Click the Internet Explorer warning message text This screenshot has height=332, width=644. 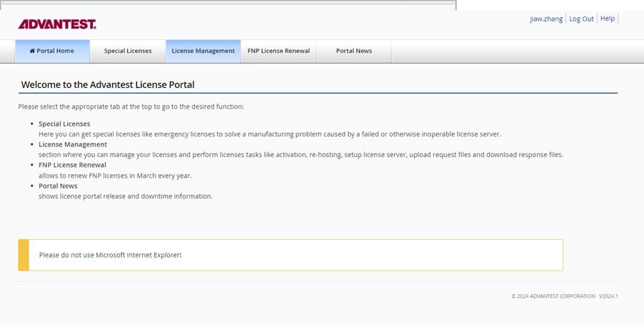pyautogui.click(x=110, y=255)
